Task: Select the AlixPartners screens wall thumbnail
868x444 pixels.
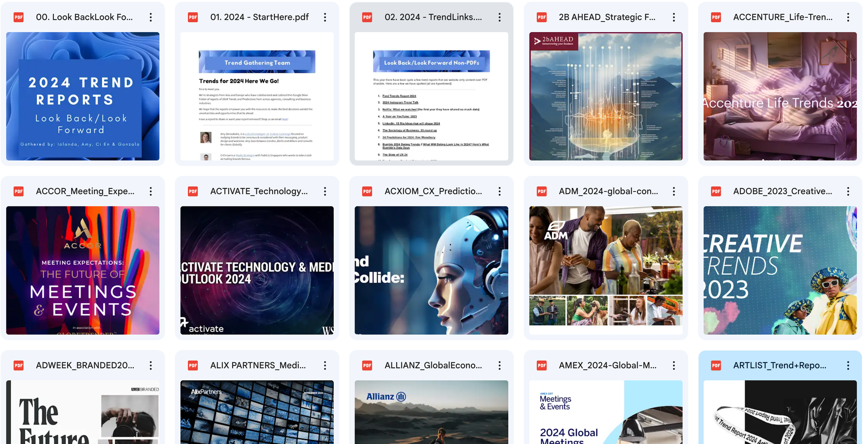Action: [x=257, y=412]
